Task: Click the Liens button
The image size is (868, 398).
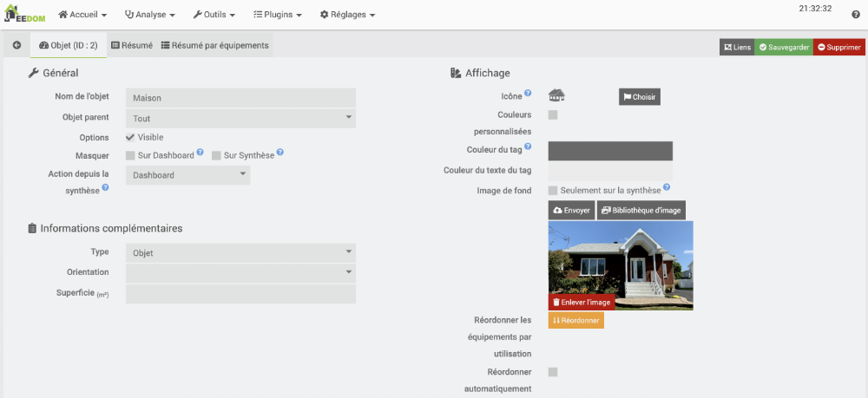Action: click(x=737, y=48)
